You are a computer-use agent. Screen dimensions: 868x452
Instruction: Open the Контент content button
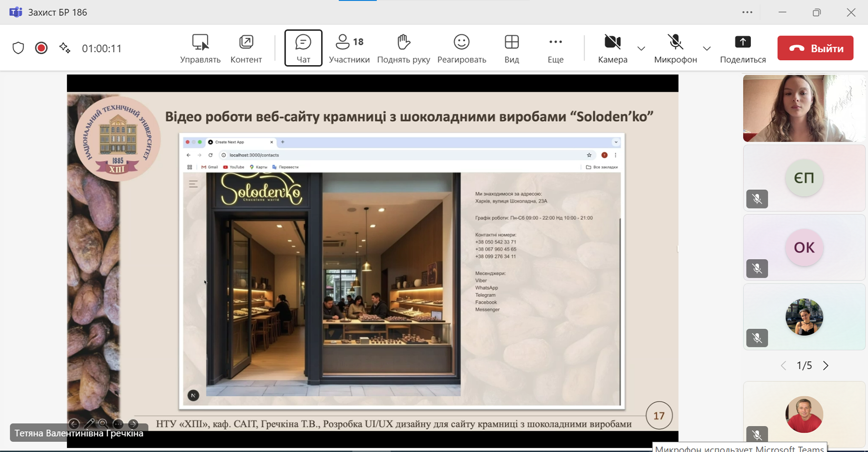[246, 48]
